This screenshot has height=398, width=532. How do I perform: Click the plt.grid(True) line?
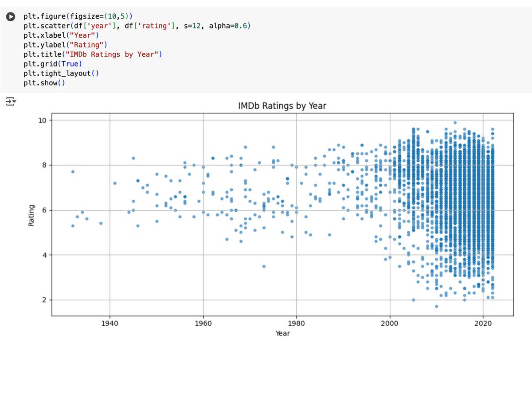pos(53,64)
